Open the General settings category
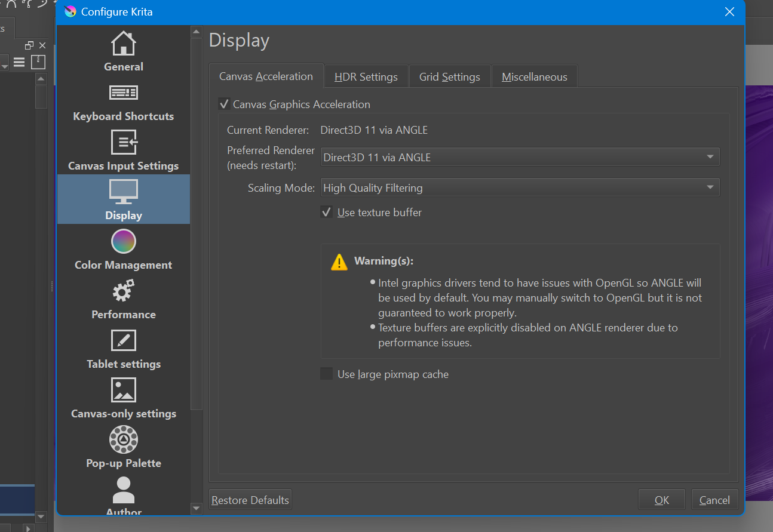Viewport: 773px width, 532px height. [124, 52]
